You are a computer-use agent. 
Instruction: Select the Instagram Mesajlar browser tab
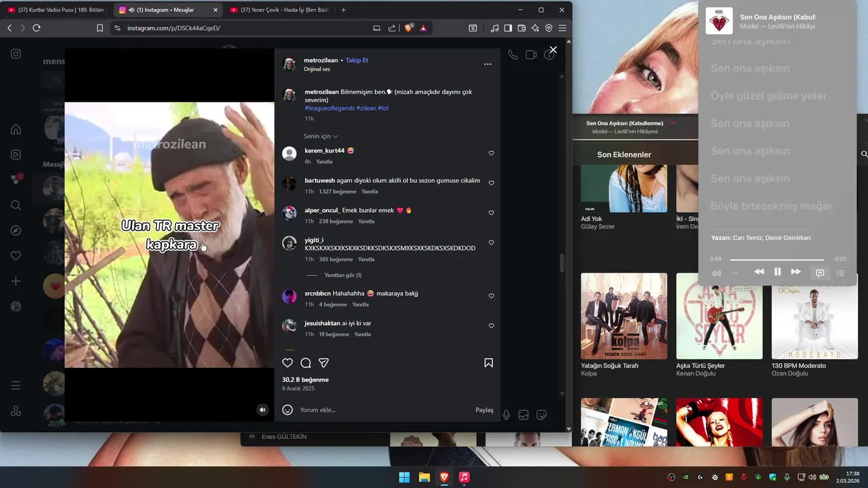(x=167, y=10)
